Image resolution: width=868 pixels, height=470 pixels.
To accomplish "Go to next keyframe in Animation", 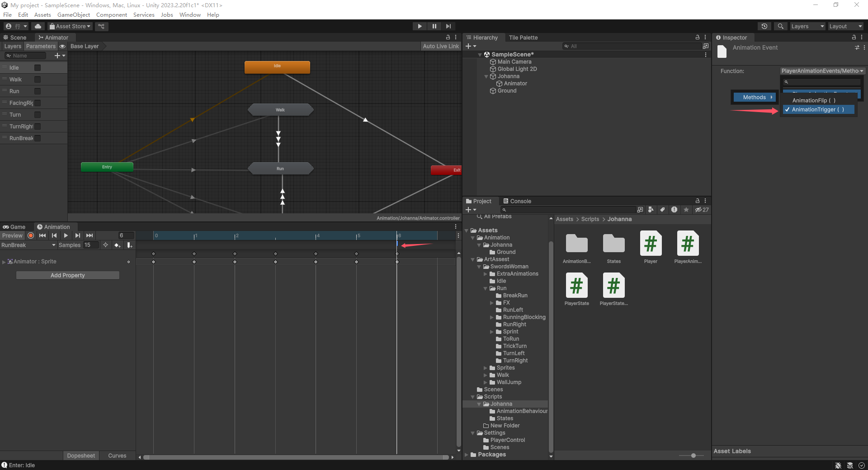I will [x=78, y=235].
